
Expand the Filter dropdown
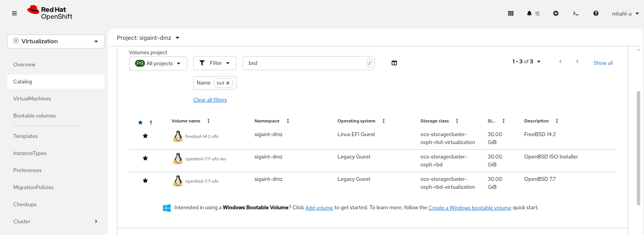[x=215, y=63]
